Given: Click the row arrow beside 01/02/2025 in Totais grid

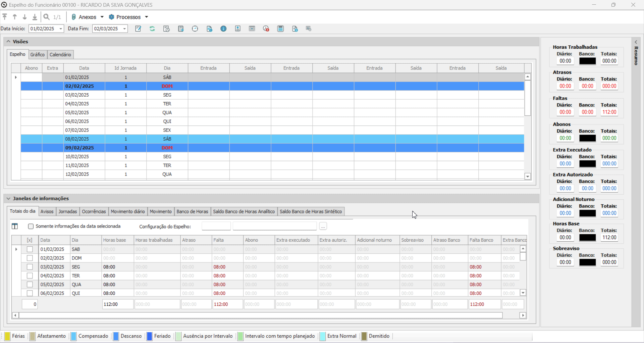Looking at the screenshot, I should 16,249.
